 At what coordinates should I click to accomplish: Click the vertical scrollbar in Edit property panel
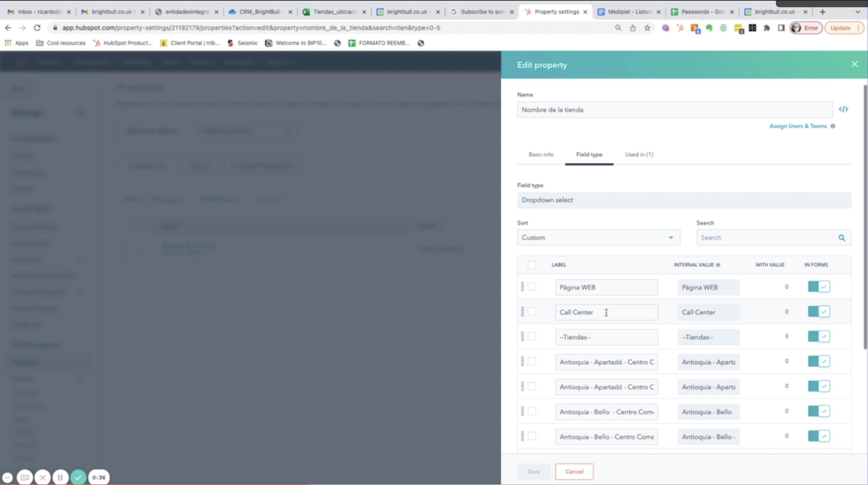coord(865,216)
